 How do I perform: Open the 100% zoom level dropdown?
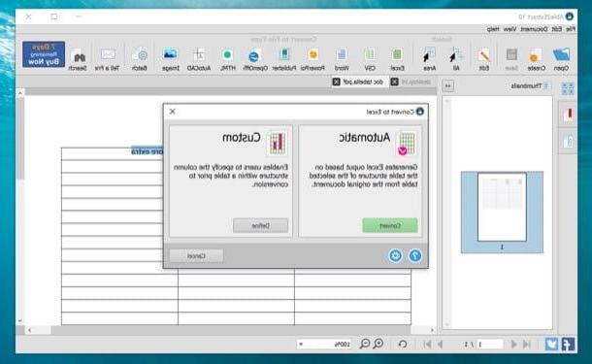pos(301,345)
